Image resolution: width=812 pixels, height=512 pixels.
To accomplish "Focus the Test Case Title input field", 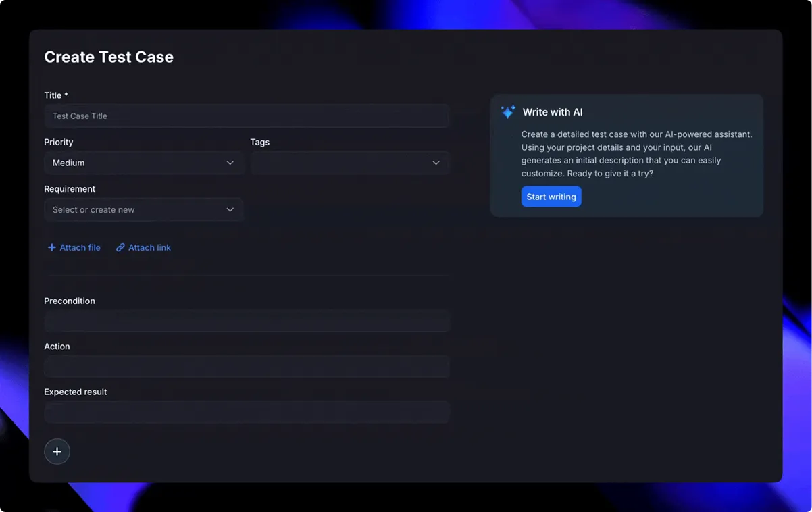I will (x=247, y=116).
